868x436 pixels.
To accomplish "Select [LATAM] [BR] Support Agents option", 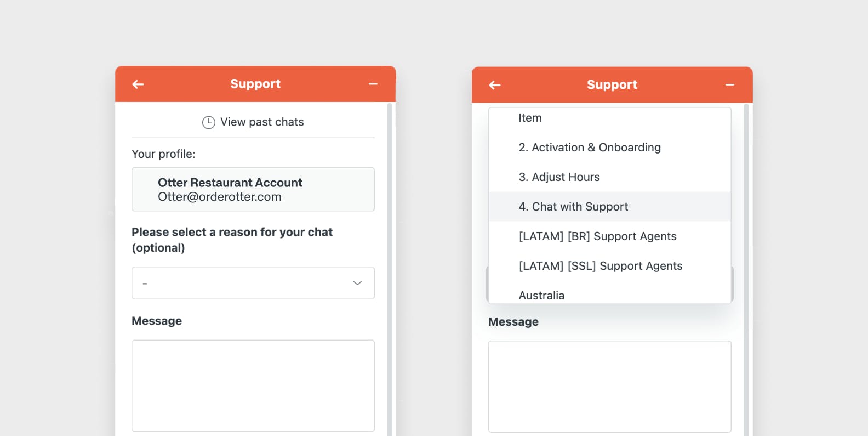I will coord(610,236).
